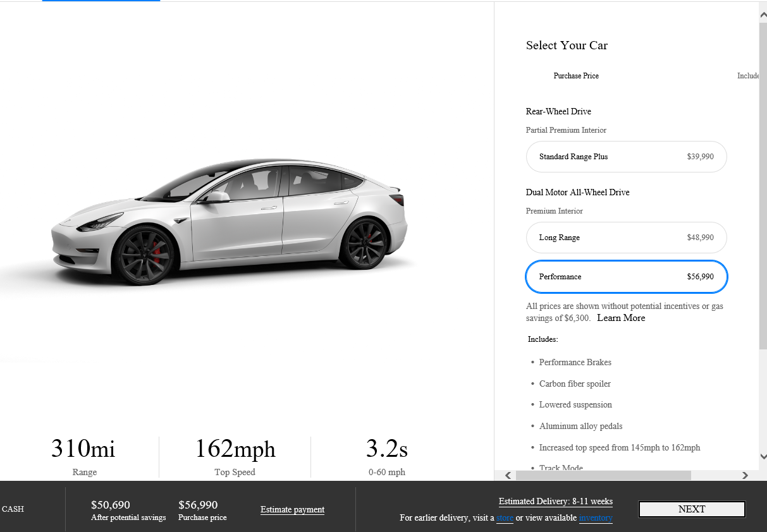
Task: Click the Aluminum alloy pedals list item
Action: pyautogui.click(x=581, y=426)
